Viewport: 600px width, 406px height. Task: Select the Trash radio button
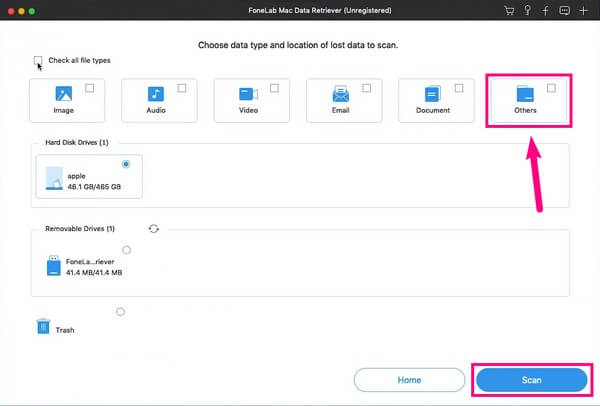coord(120,312)
